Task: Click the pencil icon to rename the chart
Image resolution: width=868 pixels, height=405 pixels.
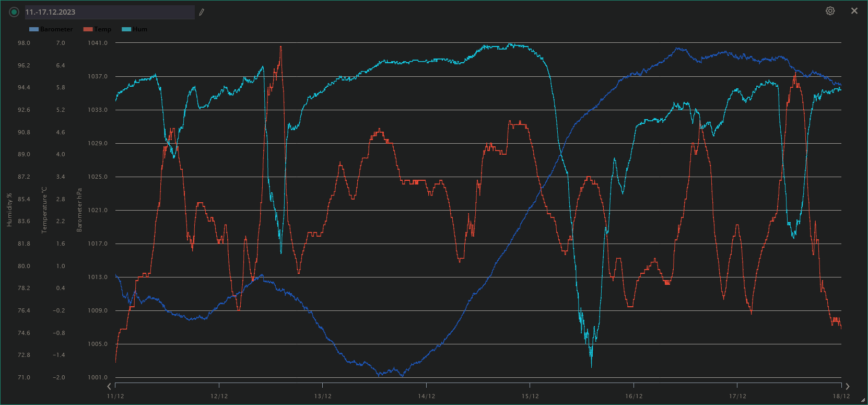Action: [202, 12]
